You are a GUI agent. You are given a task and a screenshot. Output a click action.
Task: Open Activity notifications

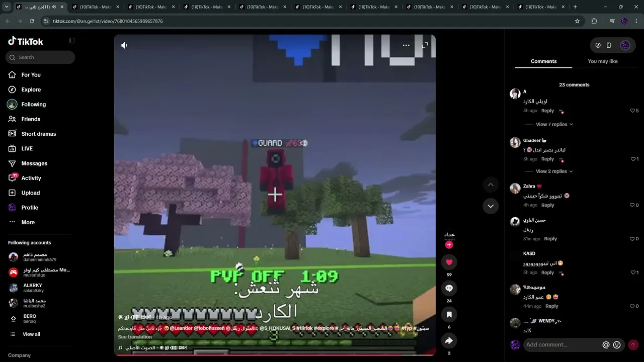[x=31, y=178]
